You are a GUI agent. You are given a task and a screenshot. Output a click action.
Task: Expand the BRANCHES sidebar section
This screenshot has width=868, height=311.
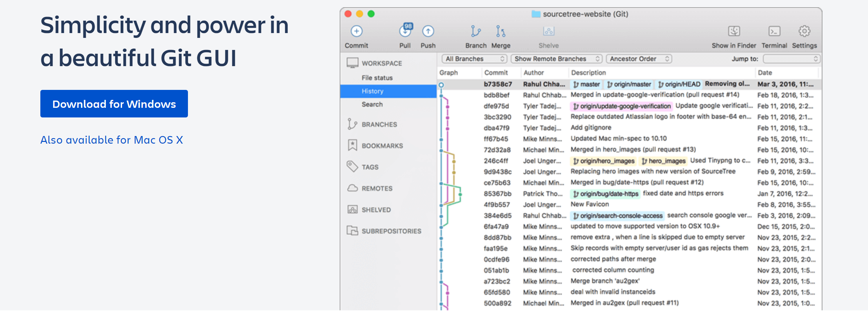pyautogui.click(x=379, y=124)
